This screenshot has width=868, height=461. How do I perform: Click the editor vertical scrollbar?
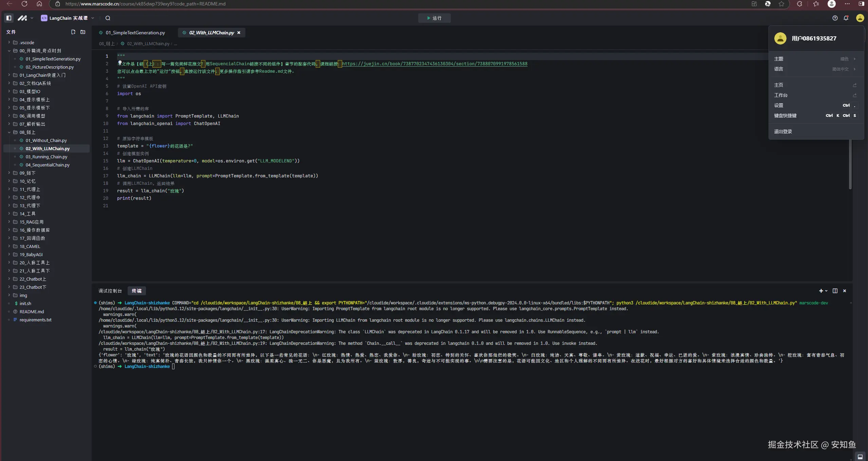click(850, 163)
